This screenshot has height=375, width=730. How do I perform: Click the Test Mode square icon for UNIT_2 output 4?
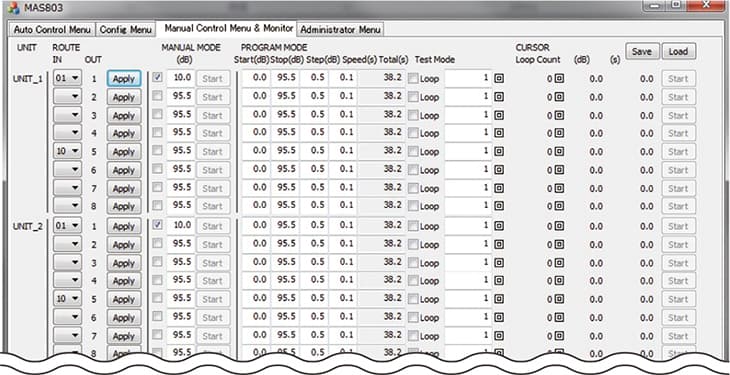(499, 281)
